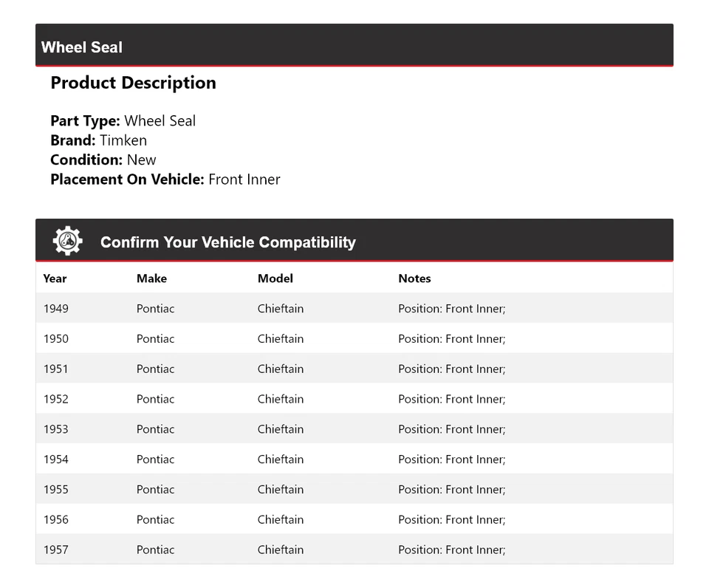Click the Notes column header
The image size is (709, 588).
(414, 278)
